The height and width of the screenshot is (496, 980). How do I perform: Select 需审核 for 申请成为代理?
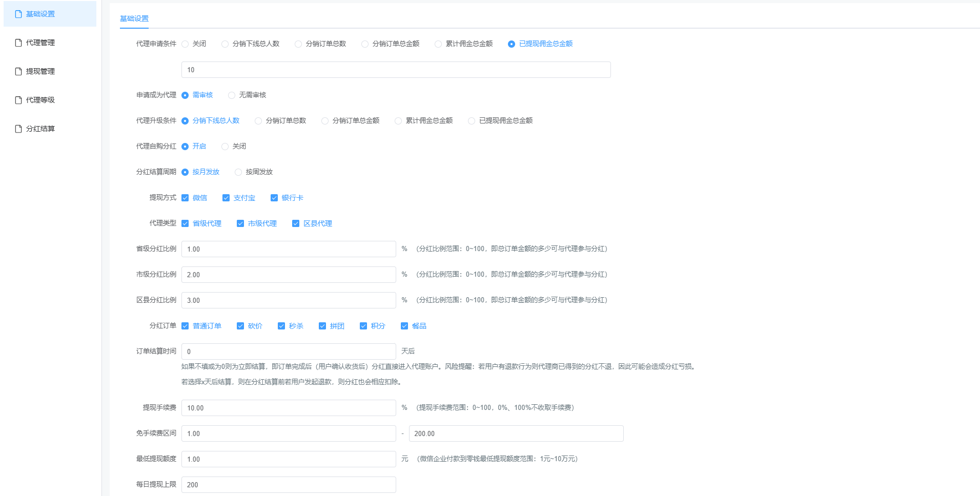[185, 95]
